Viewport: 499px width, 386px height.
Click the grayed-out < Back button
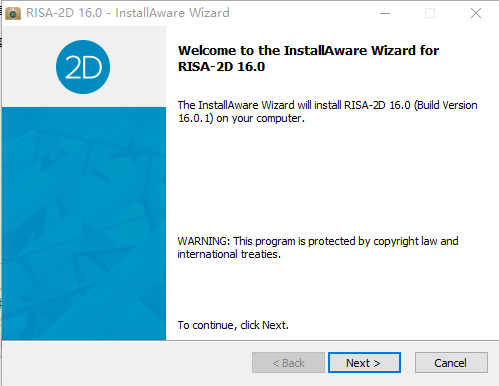(x=288, y=363)
